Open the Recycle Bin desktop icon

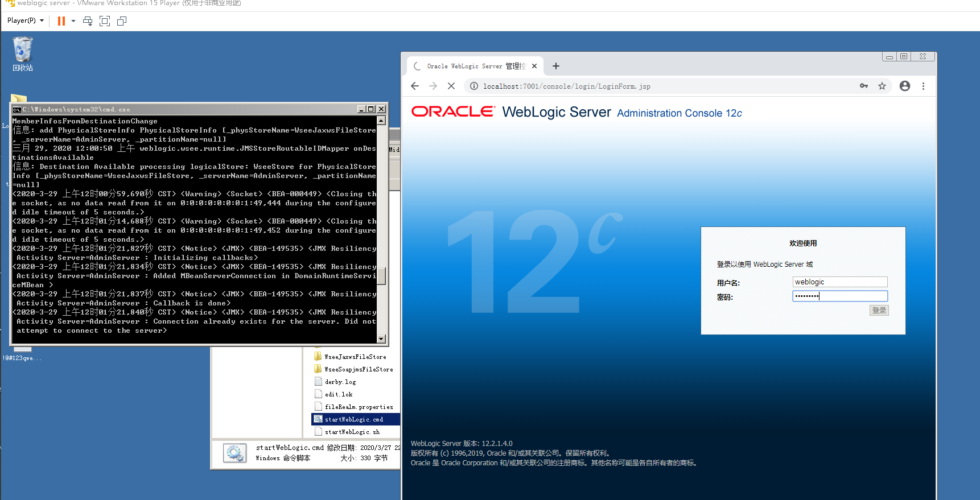tap(23, 54)
